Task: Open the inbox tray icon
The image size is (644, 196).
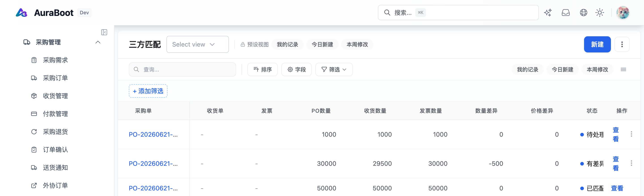Action: 566,13
